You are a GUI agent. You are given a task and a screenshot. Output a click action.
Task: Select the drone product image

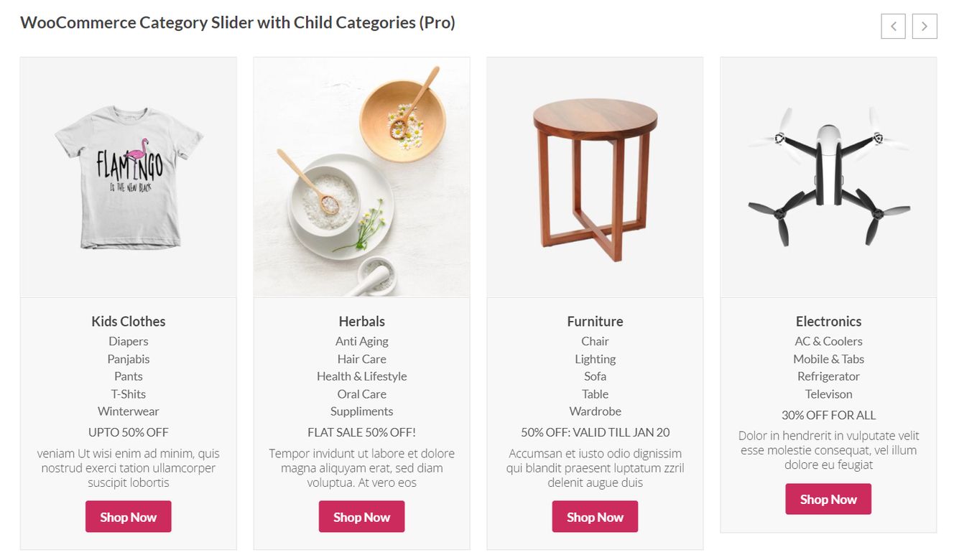pos(828,177)
